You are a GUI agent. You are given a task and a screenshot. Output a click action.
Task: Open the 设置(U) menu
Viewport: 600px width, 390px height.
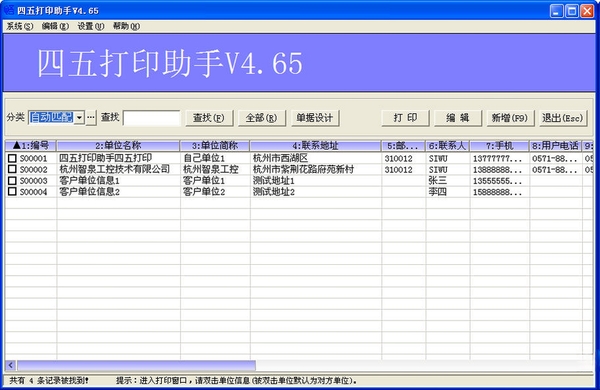[91, 26]
